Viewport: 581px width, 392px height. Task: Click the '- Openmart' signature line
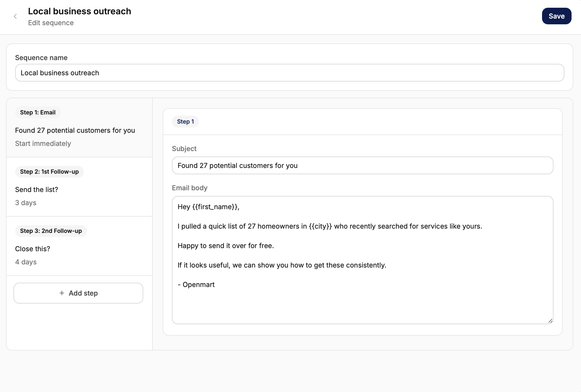pos(196,285)
